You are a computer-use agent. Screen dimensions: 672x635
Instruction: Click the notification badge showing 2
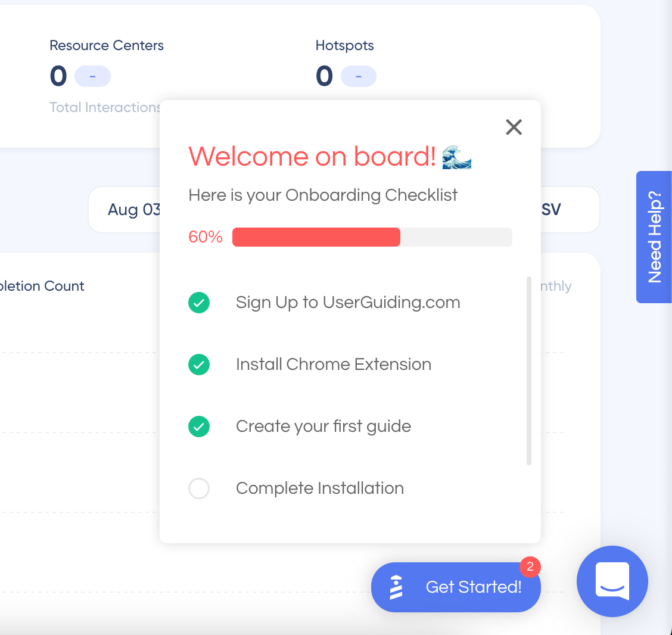point(530,568)
